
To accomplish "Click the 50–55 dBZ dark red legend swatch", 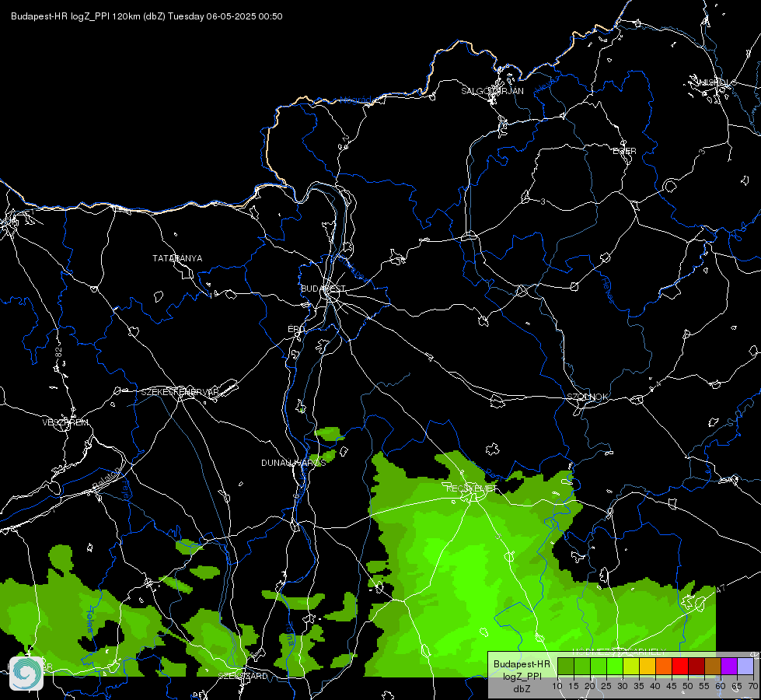I will 696,667.
